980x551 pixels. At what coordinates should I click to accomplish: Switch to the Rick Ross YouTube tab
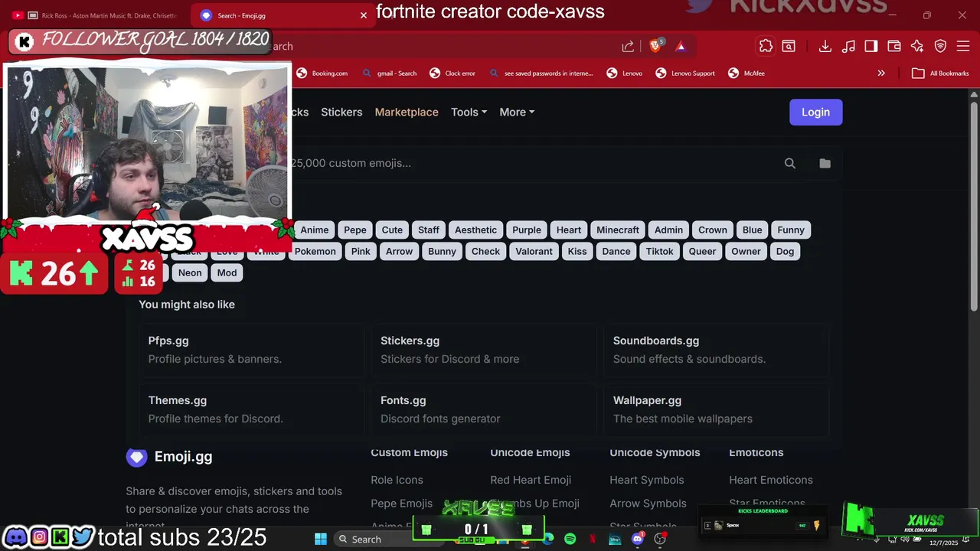click(x=94, y=15)
